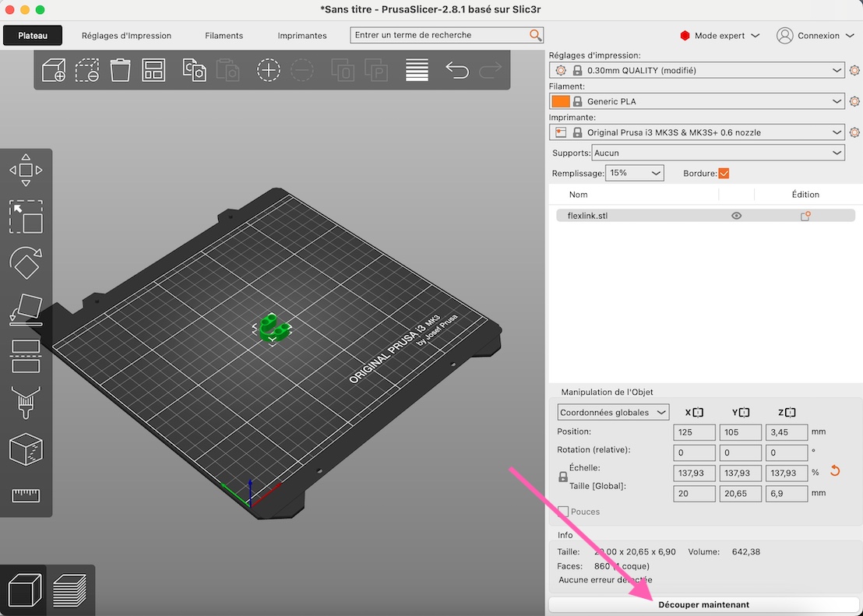
Task: Click the orange filament color swatch
Action: coord(561,101)
